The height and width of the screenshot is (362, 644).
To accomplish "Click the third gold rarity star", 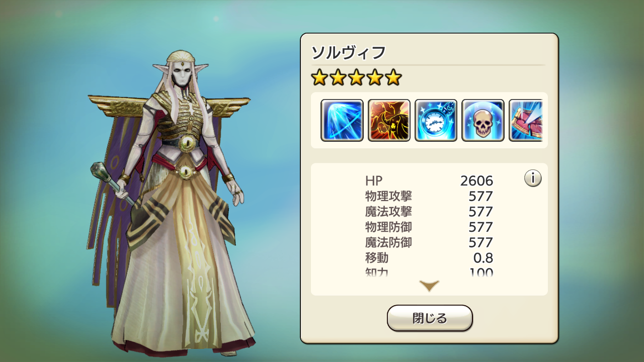I will [356, 77].
